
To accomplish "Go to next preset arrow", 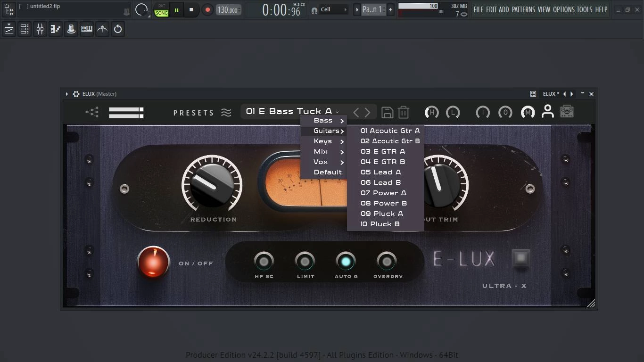I will coord(368,112).
